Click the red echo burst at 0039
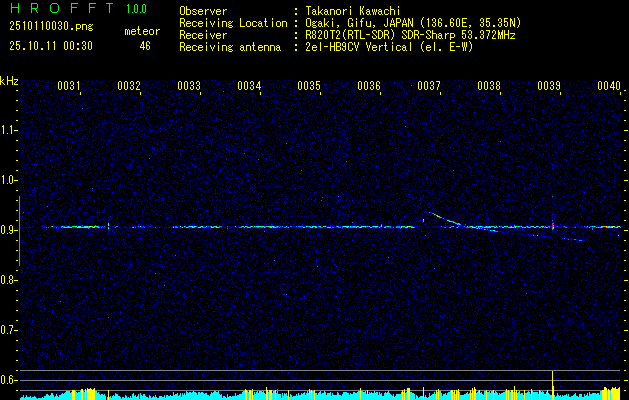Screen dimensions: 629x400 coord(552,226)
